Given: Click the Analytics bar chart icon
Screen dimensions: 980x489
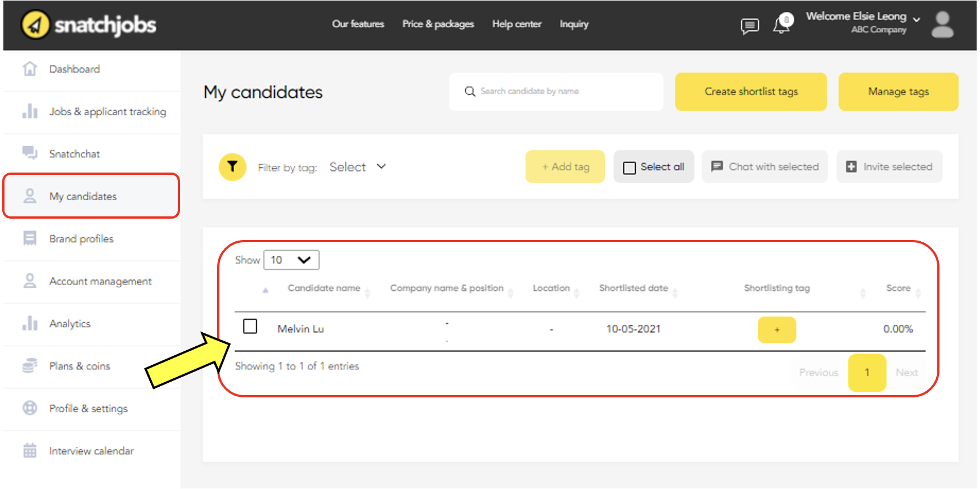Looking at the screenshot, I should [x=30, y=324].
